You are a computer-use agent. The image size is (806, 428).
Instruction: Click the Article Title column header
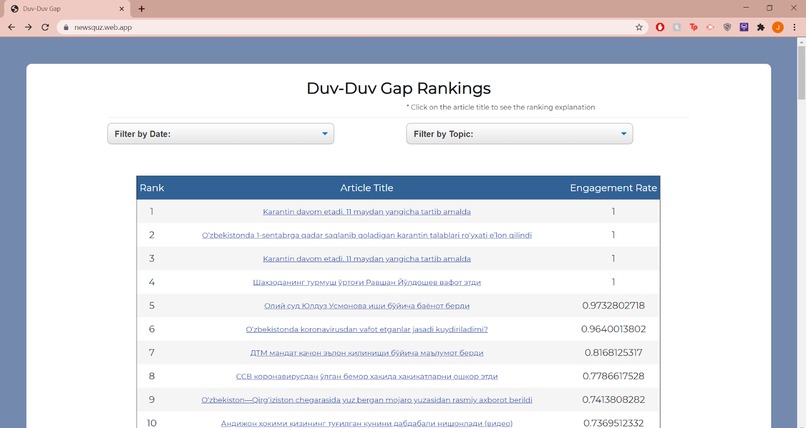click(367, 188)
